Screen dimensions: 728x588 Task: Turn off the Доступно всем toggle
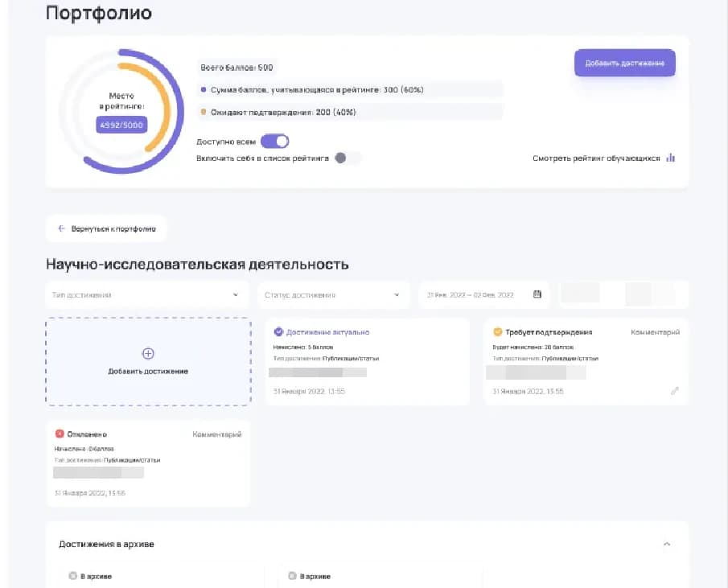[274, 142]
